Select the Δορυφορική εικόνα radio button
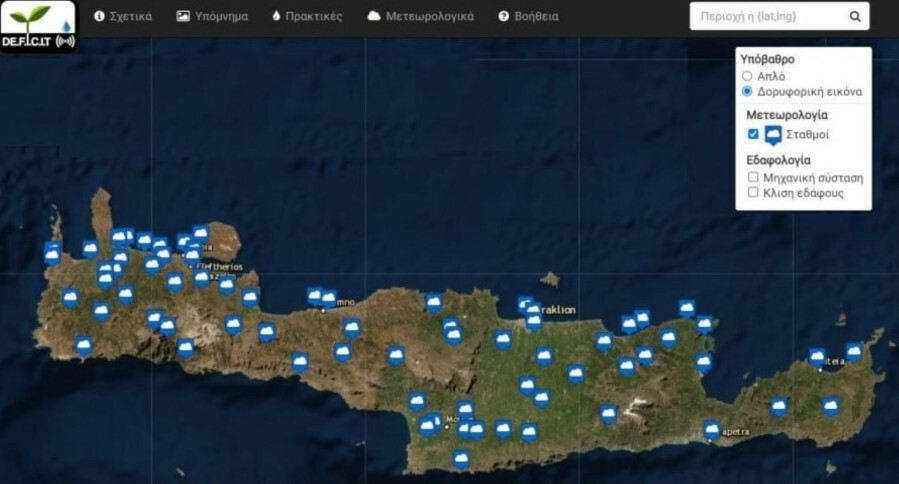Screen dimensions: 899x484 pos(747,91)
